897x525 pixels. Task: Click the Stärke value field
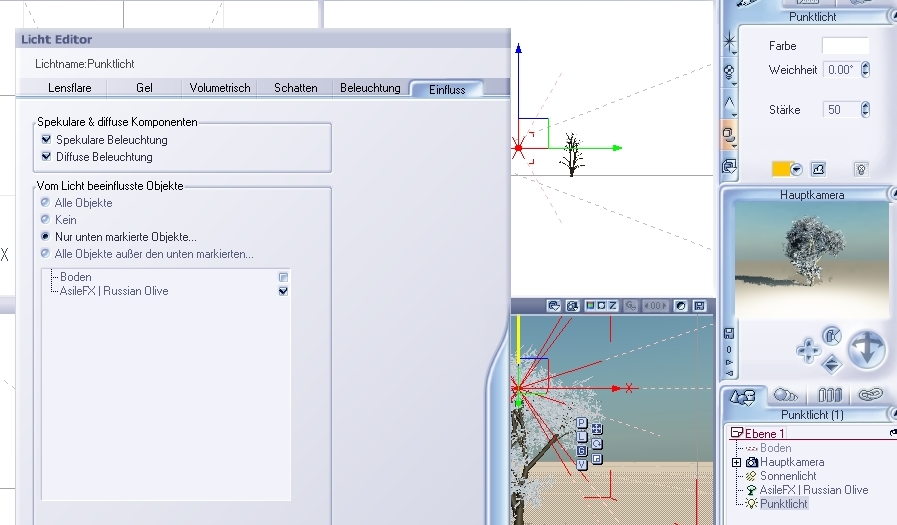841,109
